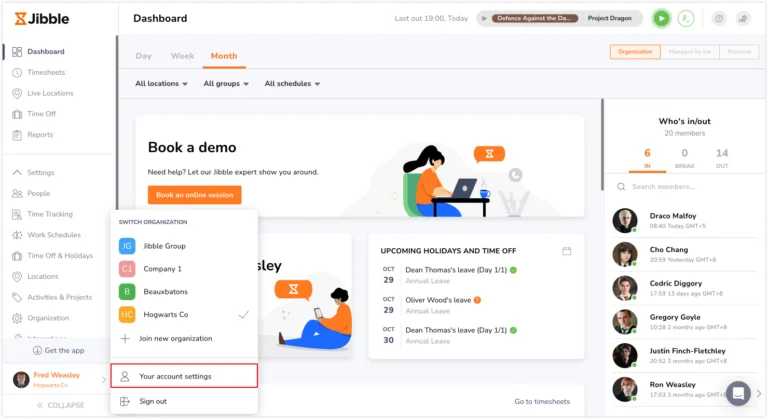Click the People icon in sidebar

[17, 194]
